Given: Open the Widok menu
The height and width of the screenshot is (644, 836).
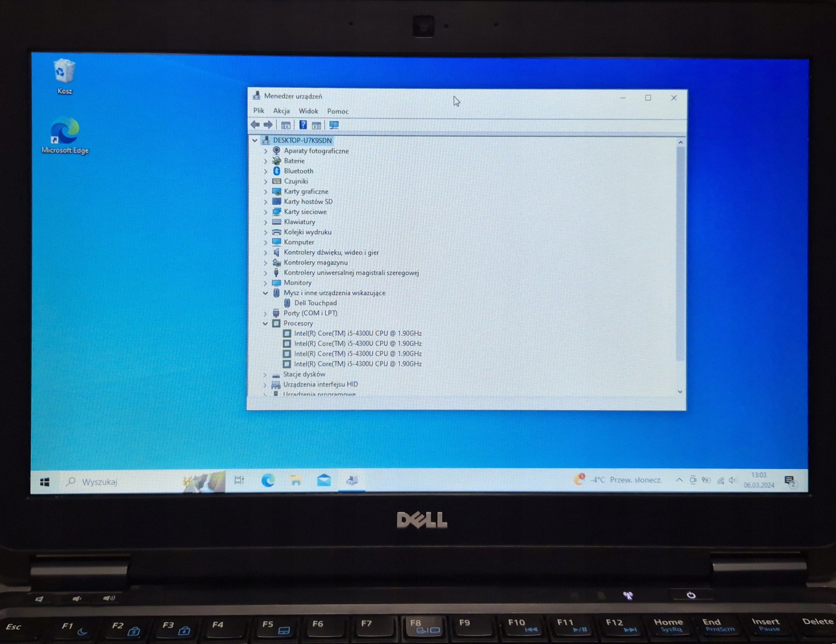Looking at the screenshot, I should tap(308, 111).
